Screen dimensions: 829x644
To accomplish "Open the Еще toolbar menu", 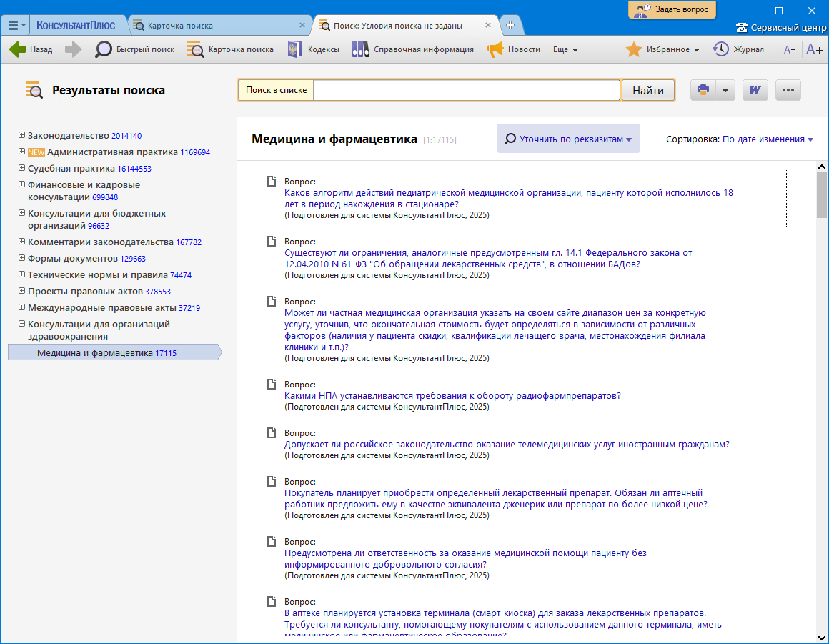I will point(565,49).
